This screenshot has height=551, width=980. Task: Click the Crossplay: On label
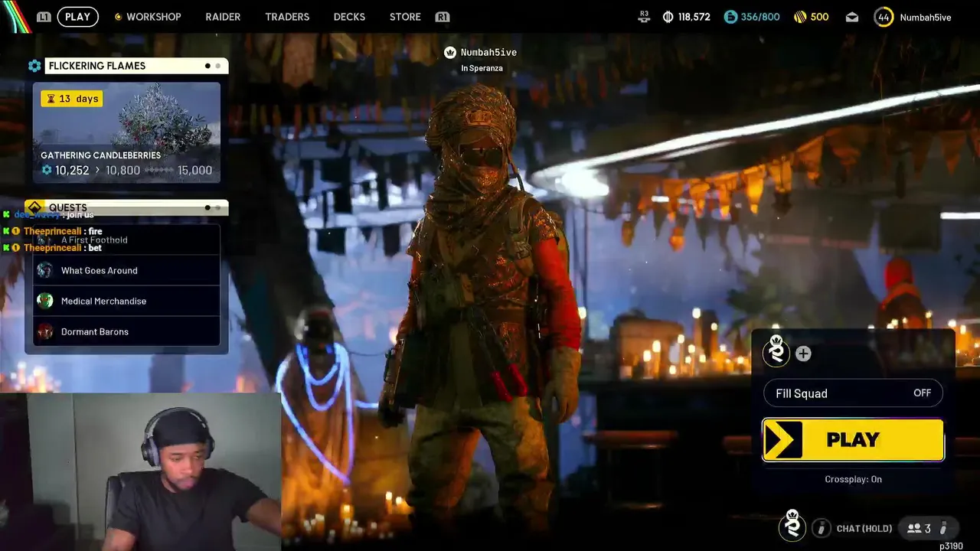853,479
